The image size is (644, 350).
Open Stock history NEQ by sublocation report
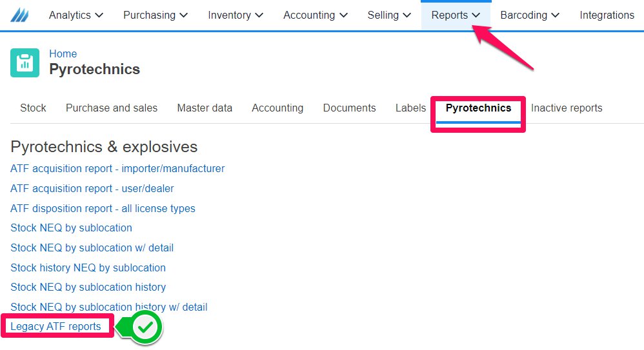click(x=88, y=268)
